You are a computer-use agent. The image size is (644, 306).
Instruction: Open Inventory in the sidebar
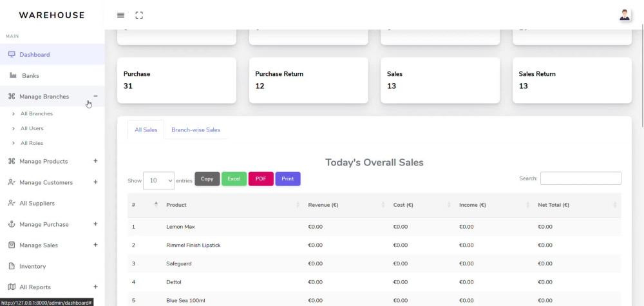pos(52,266)
